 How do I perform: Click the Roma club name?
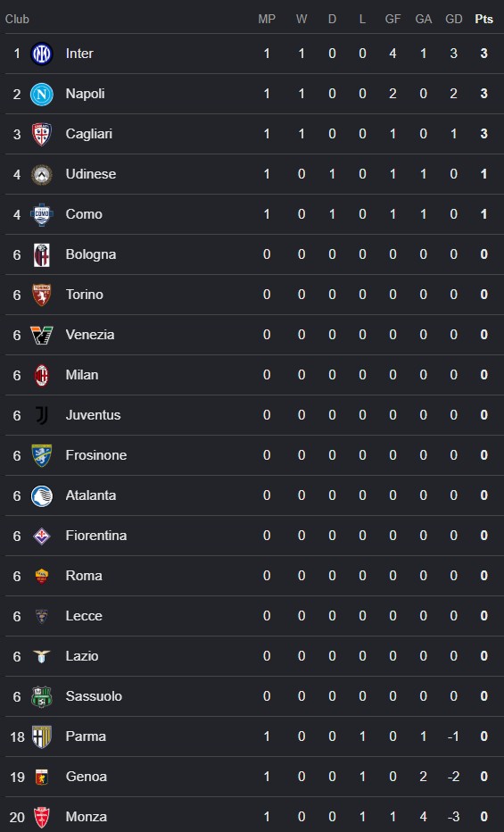pos(84,576)
